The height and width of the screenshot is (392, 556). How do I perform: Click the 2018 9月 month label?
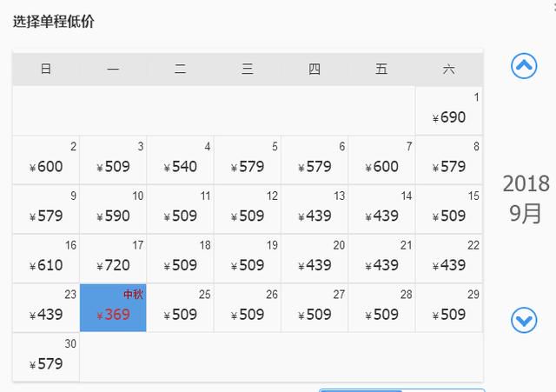tap(526, 198)
